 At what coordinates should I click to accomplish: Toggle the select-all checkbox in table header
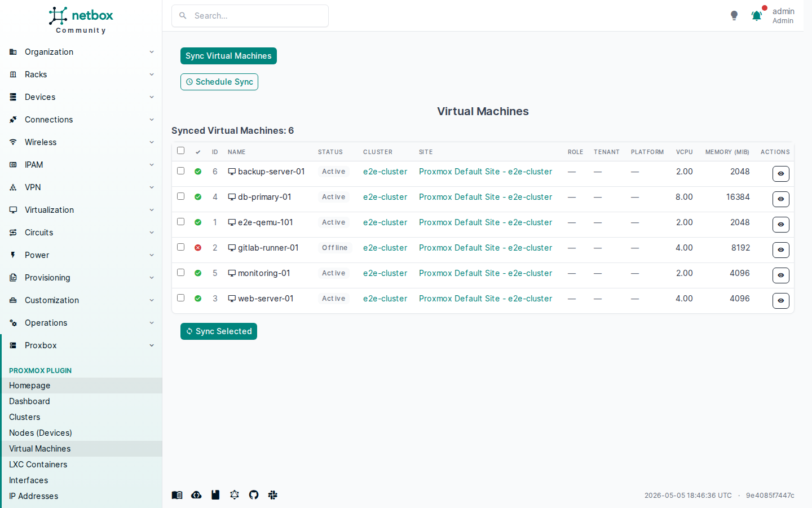click(x=180, y=151)
